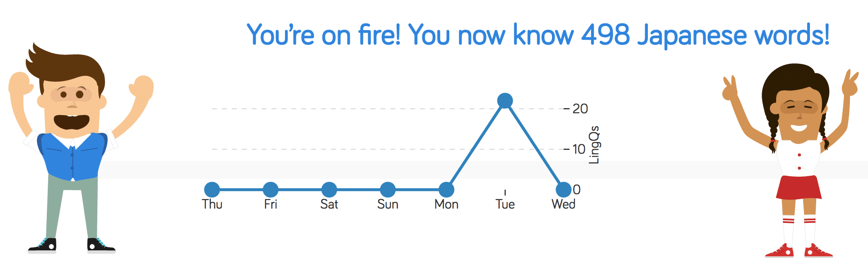Click the Wed day label
This screenshot has width=868, height=267.
(563, 205)
